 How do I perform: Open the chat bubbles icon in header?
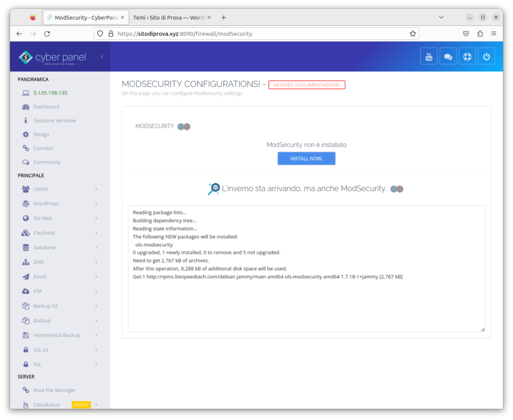pyautogui.click(x=448, y=57)
